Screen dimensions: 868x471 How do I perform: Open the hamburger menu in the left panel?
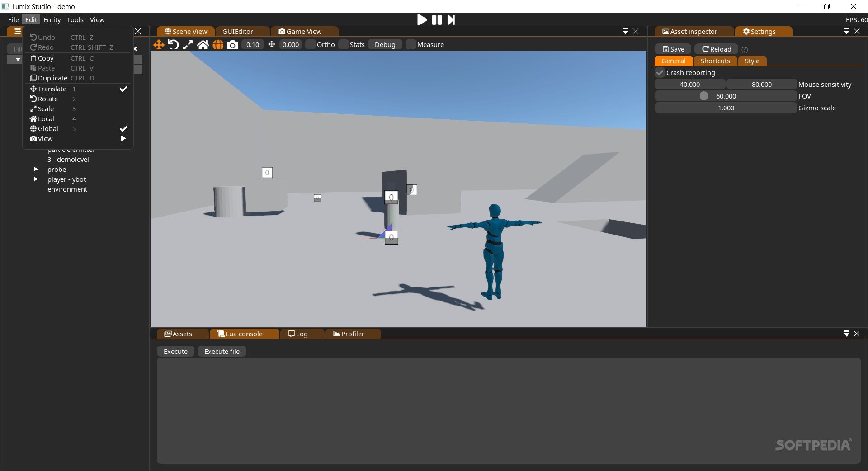[18, 31]
